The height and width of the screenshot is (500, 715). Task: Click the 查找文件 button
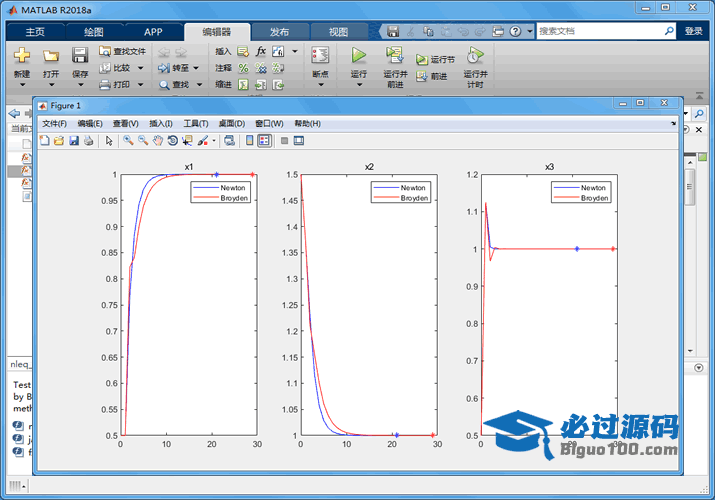click(x=122, y=52)
